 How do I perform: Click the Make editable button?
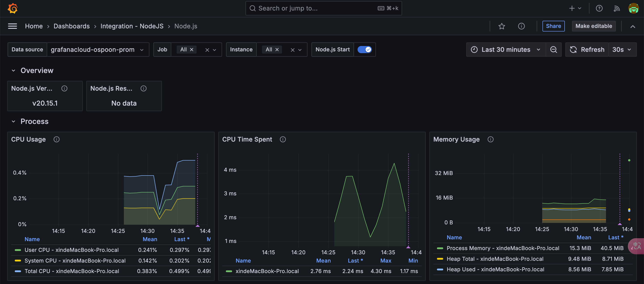point(593,26)
